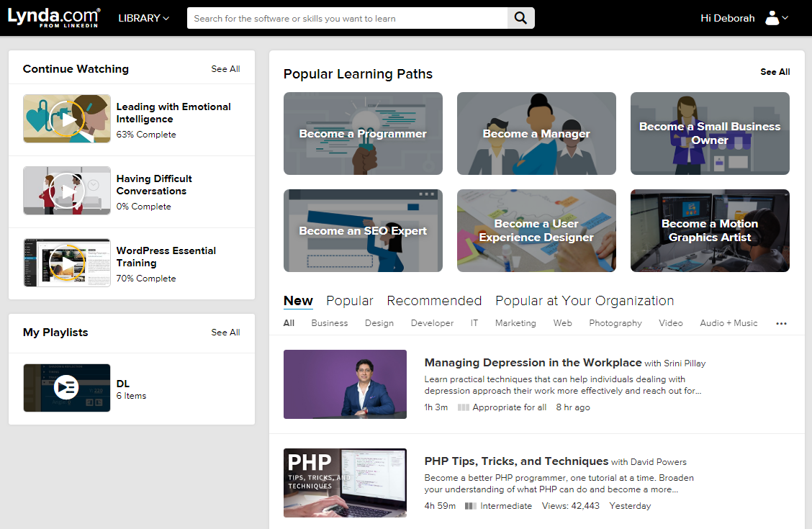Click the search input field

(x=348, y=18)
